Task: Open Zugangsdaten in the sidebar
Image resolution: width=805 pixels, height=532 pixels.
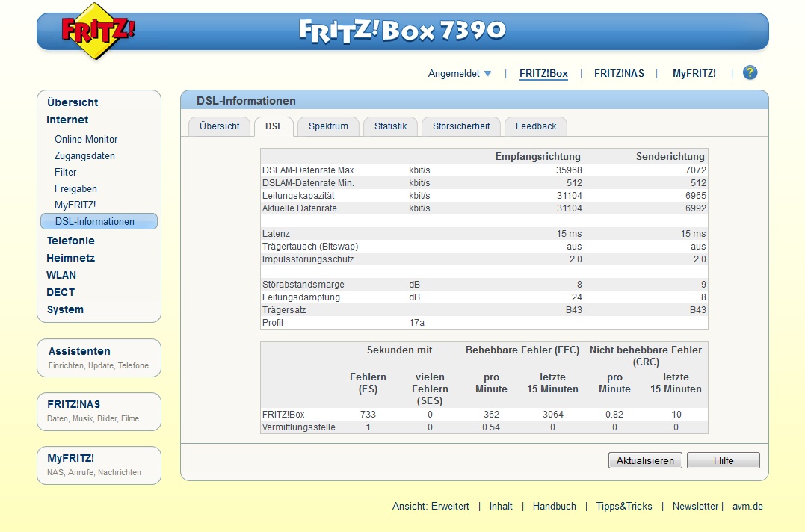Action: [84, 155]
